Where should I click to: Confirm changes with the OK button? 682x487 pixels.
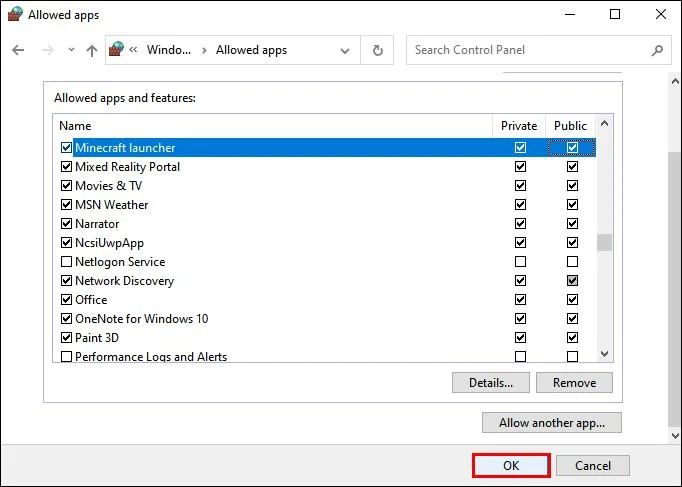pos(511,466)
